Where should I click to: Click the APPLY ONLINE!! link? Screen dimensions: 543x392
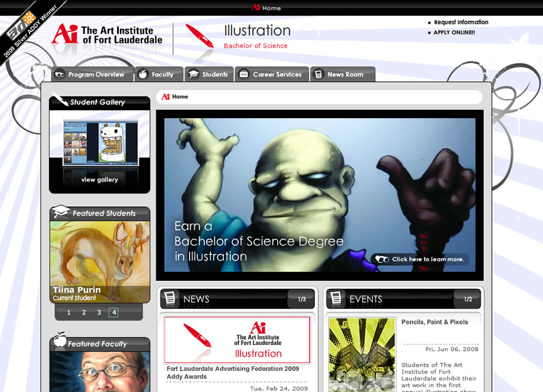pos(454,33)
